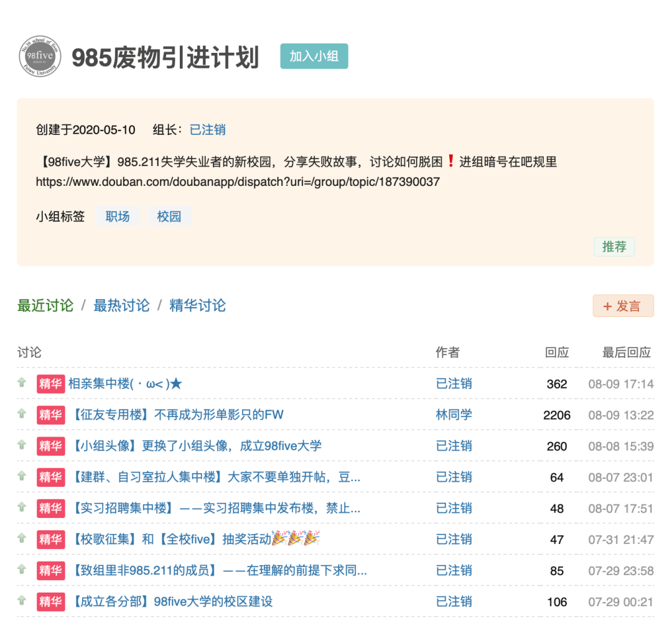This screenshot has width=672, height=618.
Task: Open topic 相亲集中楼(・ω<)★
Action: coord(125,384)
